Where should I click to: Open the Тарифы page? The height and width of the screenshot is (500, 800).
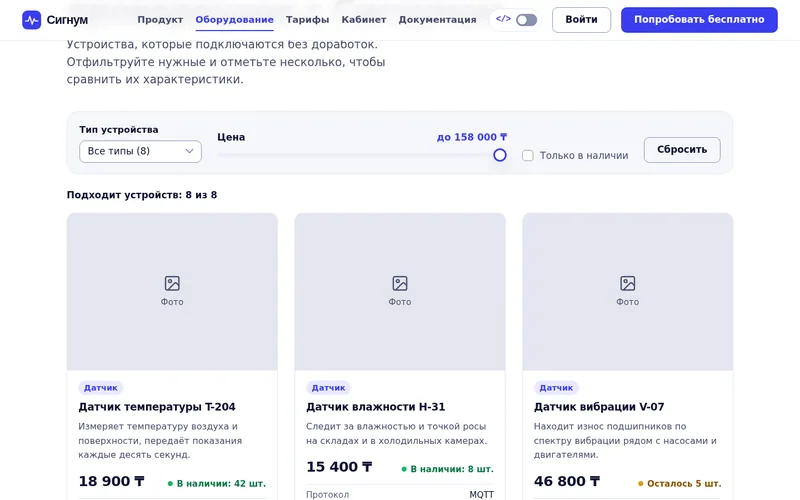(x=308, y=20)
